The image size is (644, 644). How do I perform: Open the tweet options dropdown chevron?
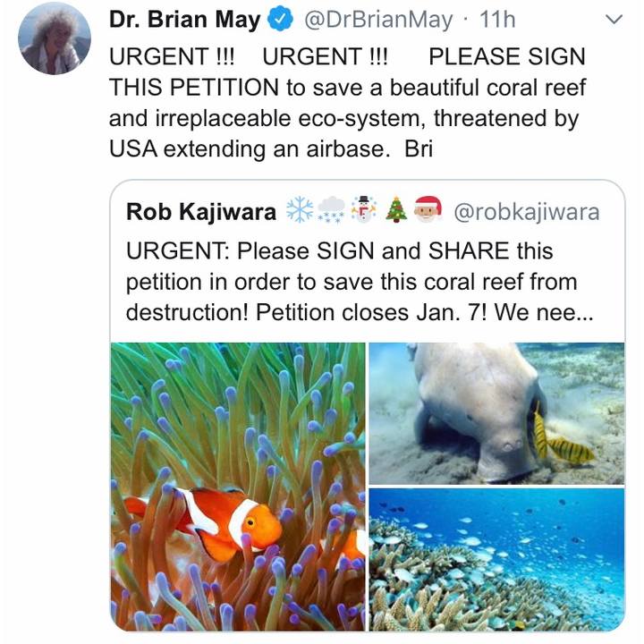[x=614, y=20]
